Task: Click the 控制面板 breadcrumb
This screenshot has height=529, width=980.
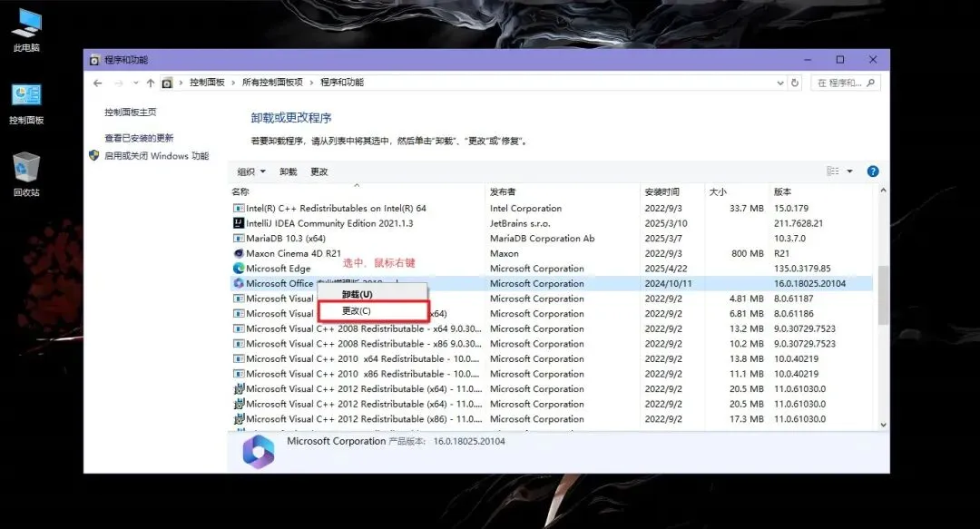Action: 207,83
